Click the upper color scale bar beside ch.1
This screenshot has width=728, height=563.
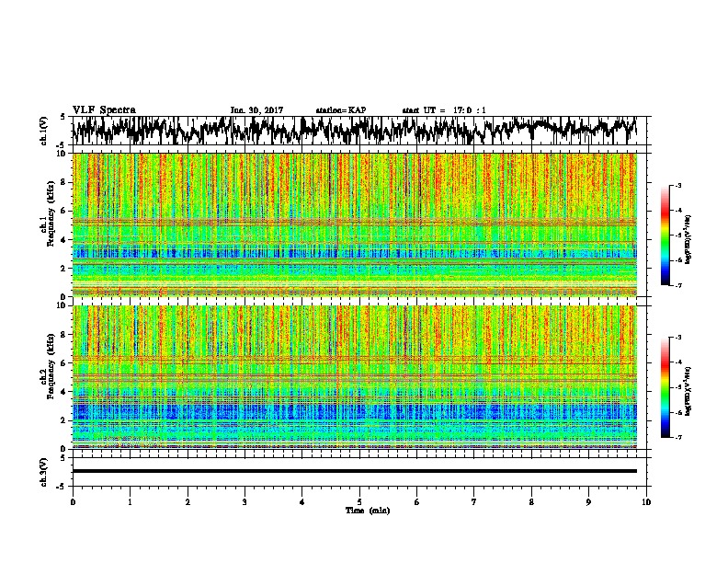click(665, 236)
